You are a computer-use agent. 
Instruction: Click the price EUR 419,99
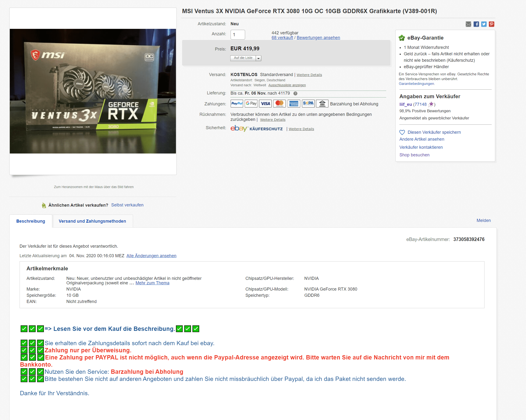tap(245, 49)
